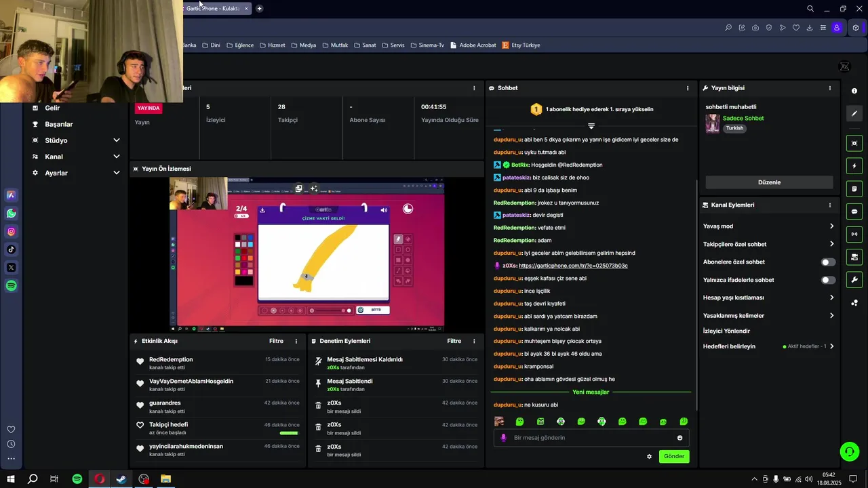868x488 pixels.
Task: Open the Etsy Türkiye bookmark
Action: [521, 45]
